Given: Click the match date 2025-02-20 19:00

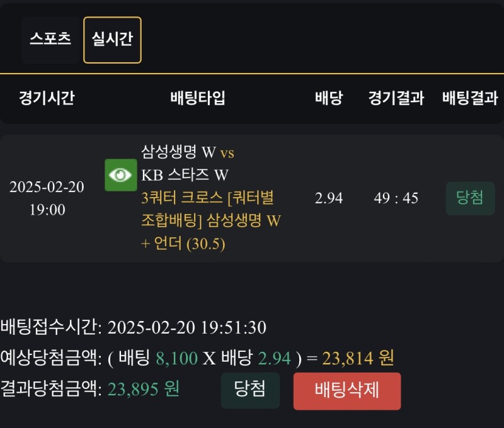Looking at the screenshot, I should tap(47, 198).
